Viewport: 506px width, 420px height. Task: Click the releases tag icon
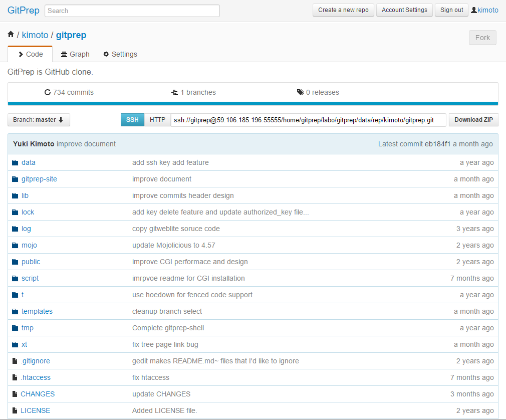click(x=301, y=92)
